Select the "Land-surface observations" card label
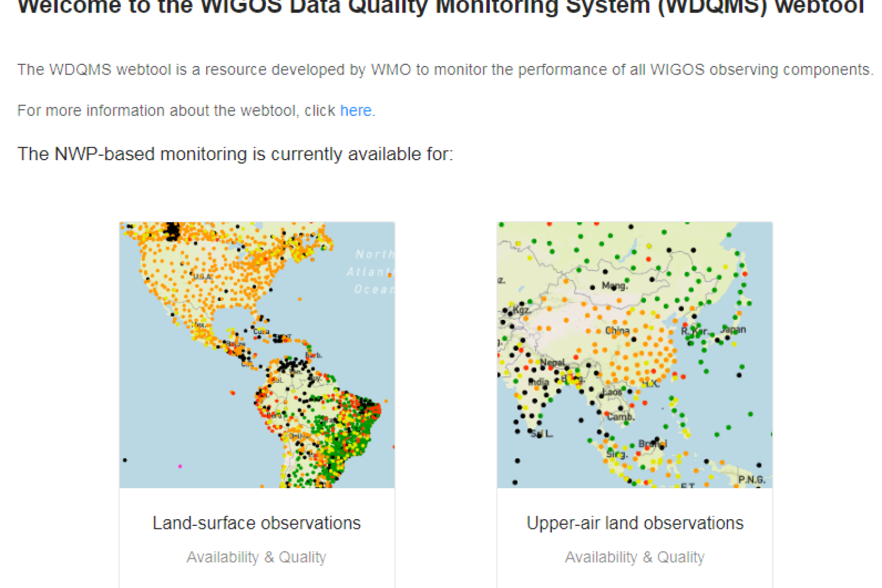Viewport: 882px width, 588px height. pyautogui.click(x=257, y=523)
